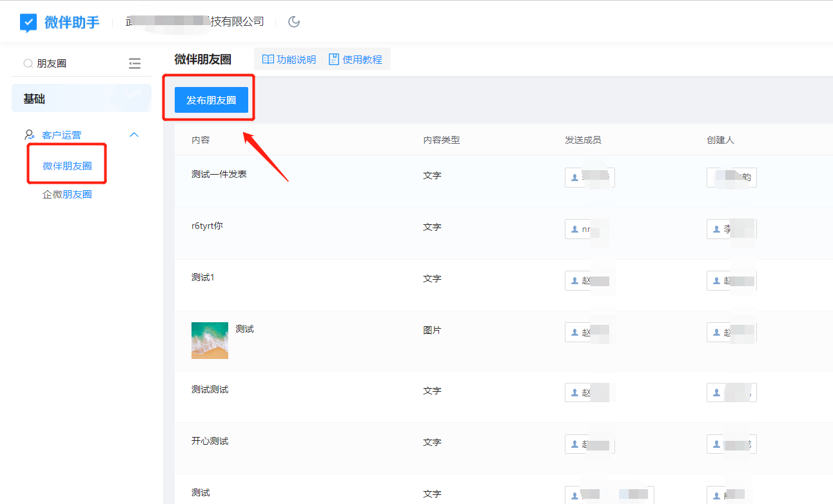Viewport: 833px width, 504px height.
Task: Click the 功能说明 book icon
Action: [x=268, y=59]
